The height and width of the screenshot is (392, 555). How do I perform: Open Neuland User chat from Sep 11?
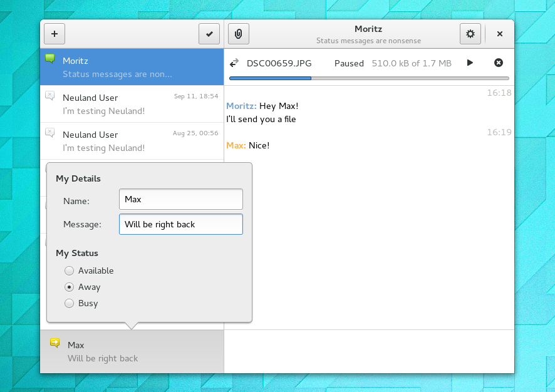coord(132,104)
